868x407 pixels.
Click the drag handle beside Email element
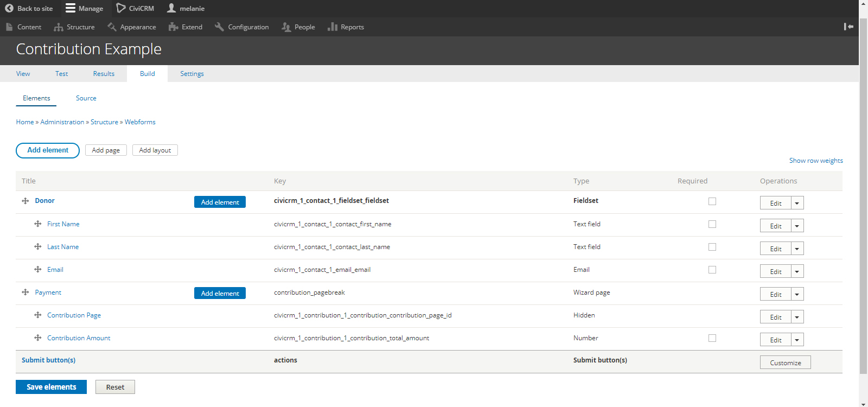point(38,269)
